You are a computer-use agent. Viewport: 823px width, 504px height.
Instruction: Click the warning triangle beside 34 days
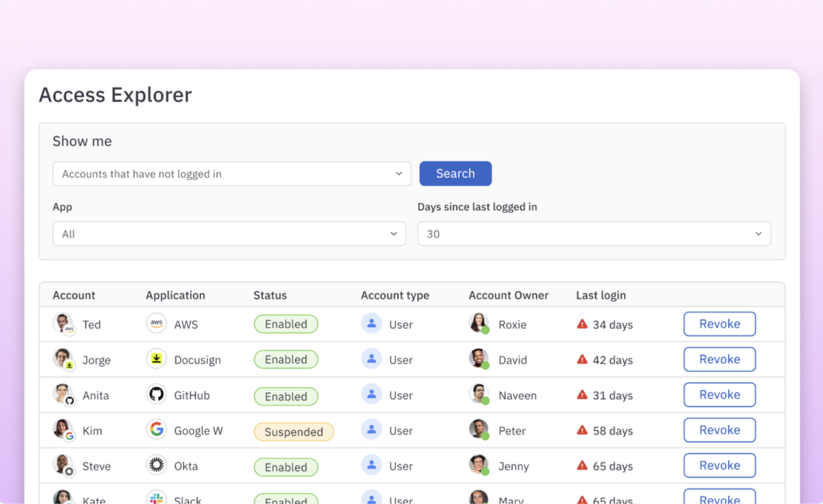pos(582,324)
